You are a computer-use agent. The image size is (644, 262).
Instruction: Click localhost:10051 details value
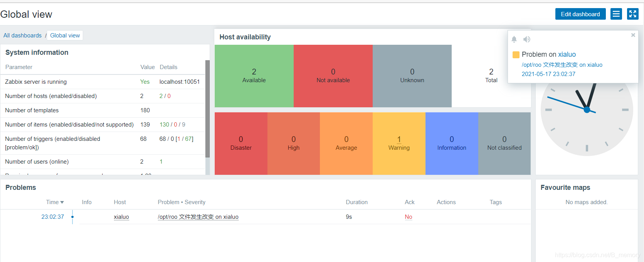pyautogui.click(x=180, y=82)
